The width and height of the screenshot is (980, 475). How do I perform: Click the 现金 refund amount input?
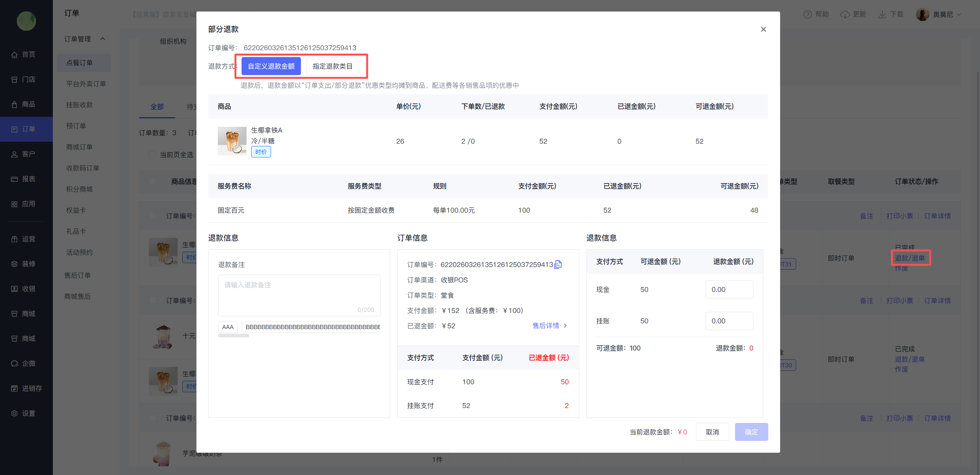729,290
